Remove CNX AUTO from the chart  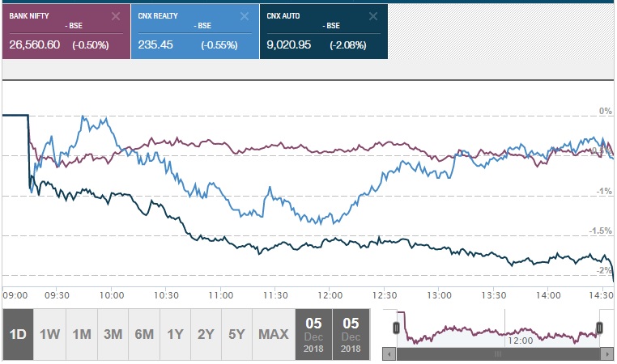(373, 16)
